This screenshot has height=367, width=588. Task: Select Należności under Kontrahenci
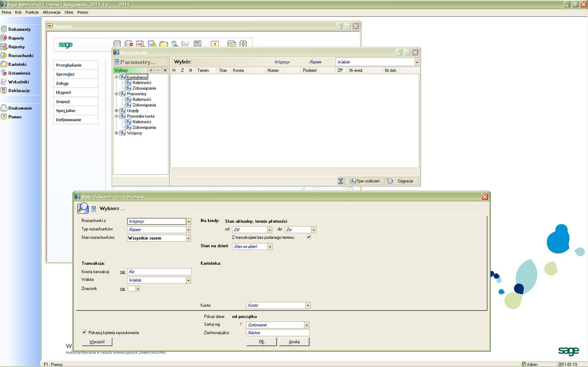click(x=142, y=83)
